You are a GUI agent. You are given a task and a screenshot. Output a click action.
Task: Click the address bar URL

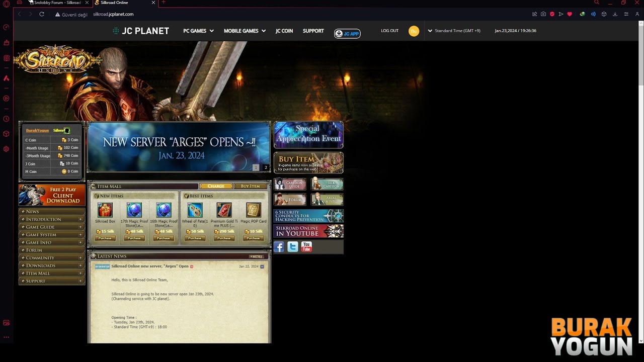click(x=113, y=15)
